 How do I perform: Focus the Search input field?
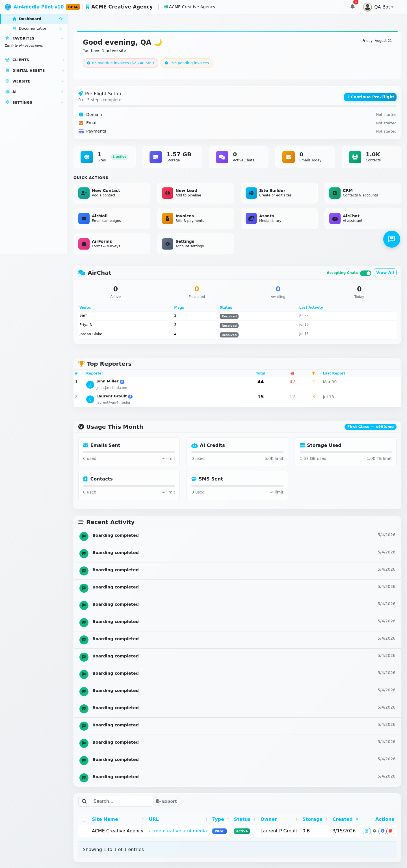122,801
